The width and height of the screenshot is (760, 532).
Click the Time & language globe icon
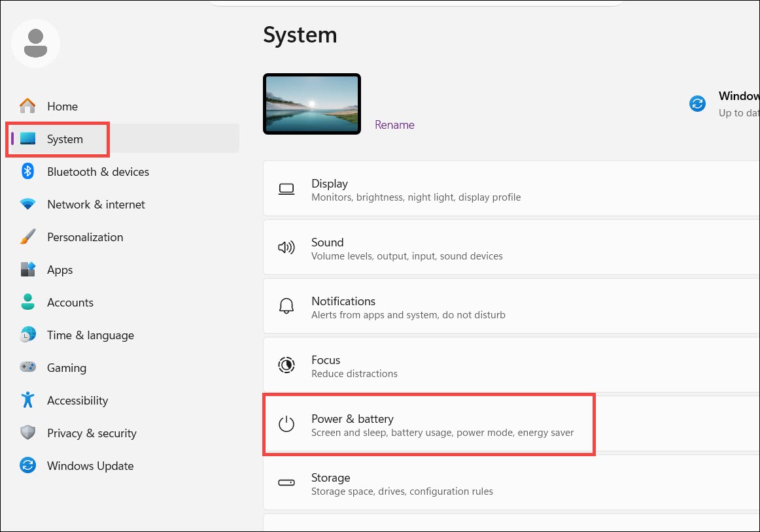click(x=27, y=335)
